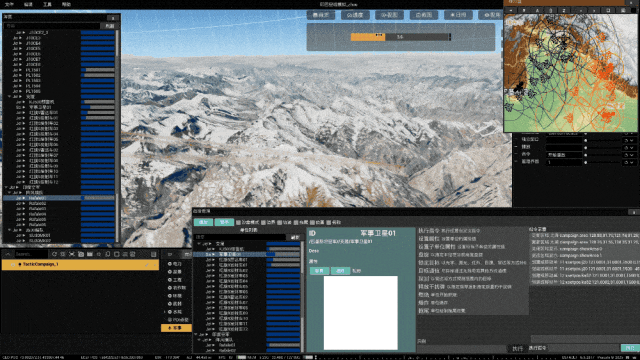Click the search field atop left tree panel
The image size is (640, 360).
point(52,26)
